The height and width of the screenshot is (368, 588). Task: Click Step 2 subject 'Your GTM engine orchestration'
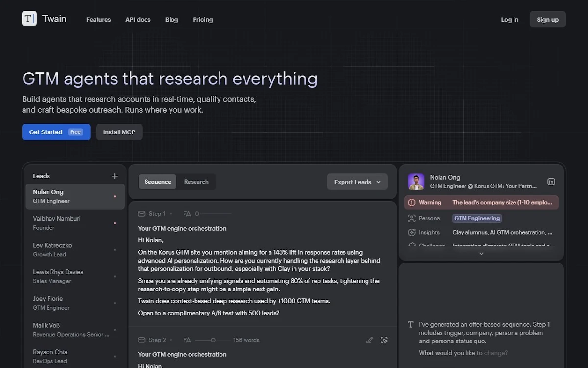(182, 354)
